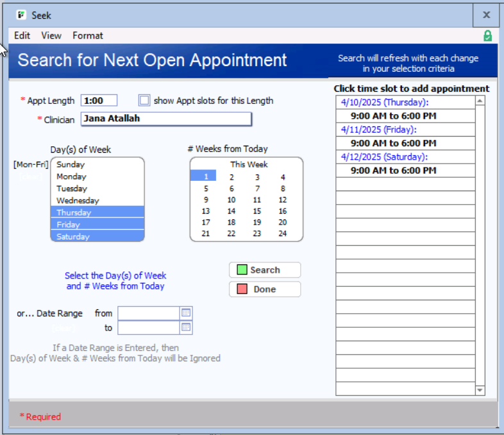Select Sunday in Day(s) of Week
Screen dimensions: 504x435
pyautogui.click(x=97, y=164)
